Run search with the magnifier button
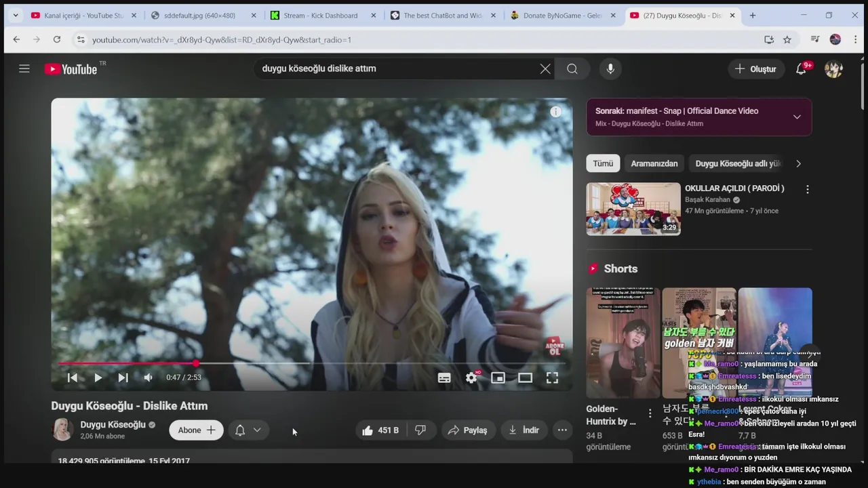This screenshot has width=868, height=488. click(572, 68)
